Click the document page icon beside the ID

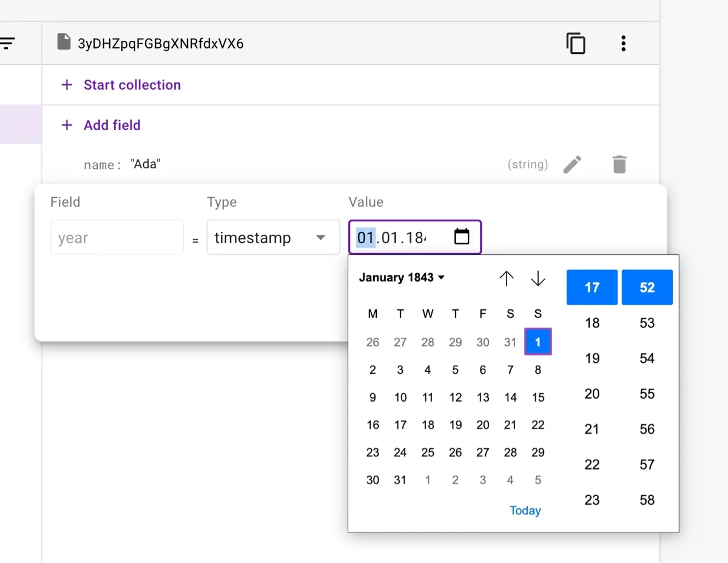point(64,42)
